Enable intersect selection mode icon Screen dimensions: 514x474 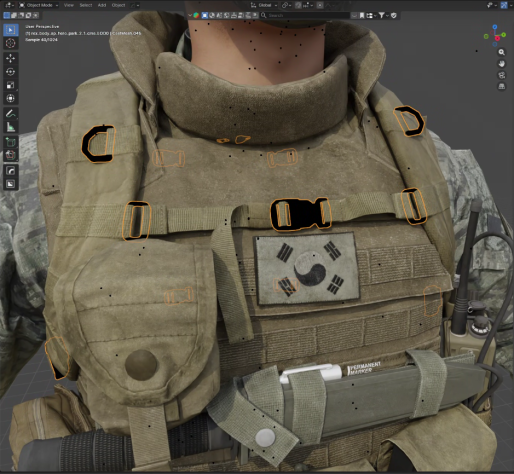tap(36, 15)
